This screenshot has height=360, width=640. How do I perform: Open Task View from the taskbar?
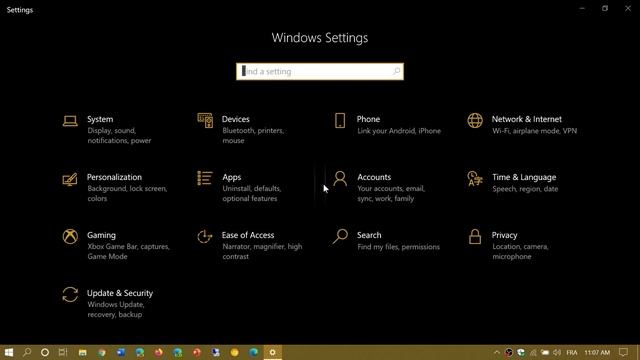(x=63, y=352)
